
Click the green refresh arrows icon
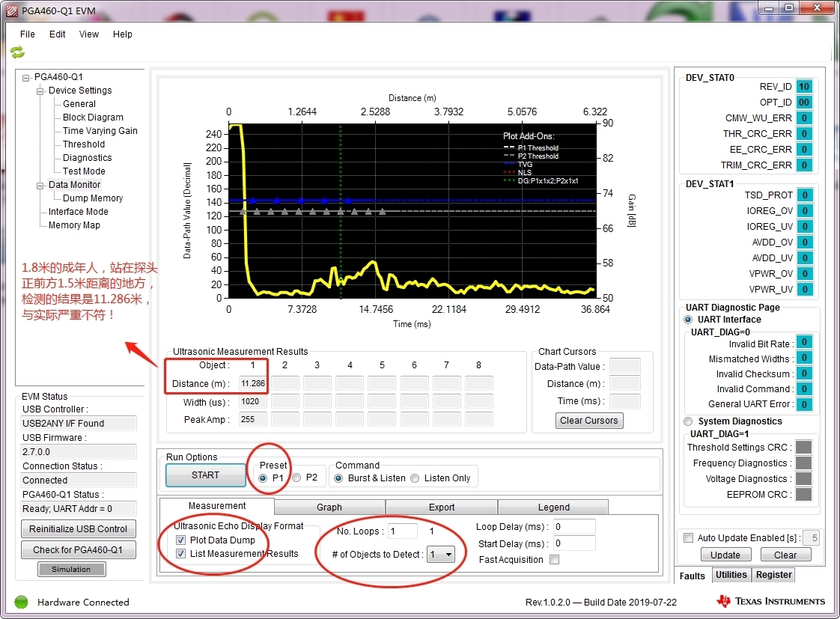point(17,52)
